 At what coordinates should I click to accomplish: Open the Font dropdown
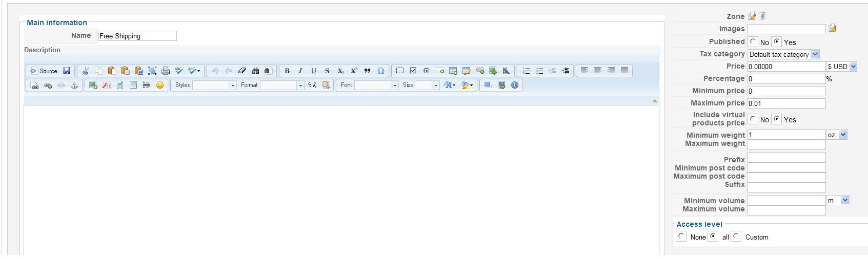376,85
